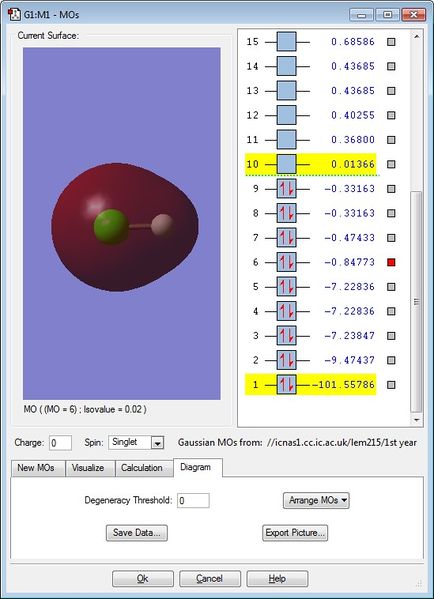The width and height of the screenshot is (434, 599).
Task: Select the occupied orbital box for MO 2
Action: click(287, 360)
